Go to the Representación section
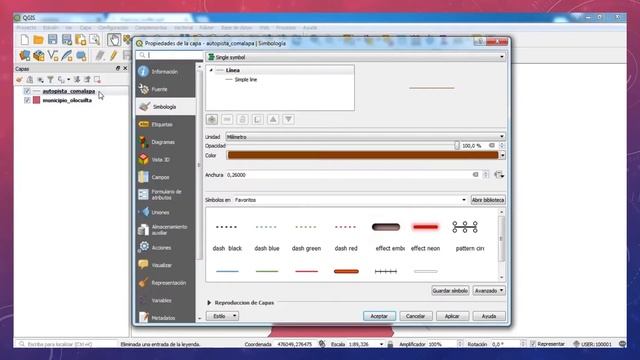Viewport: 640px width, 360px height. click(x=165, y=282)
